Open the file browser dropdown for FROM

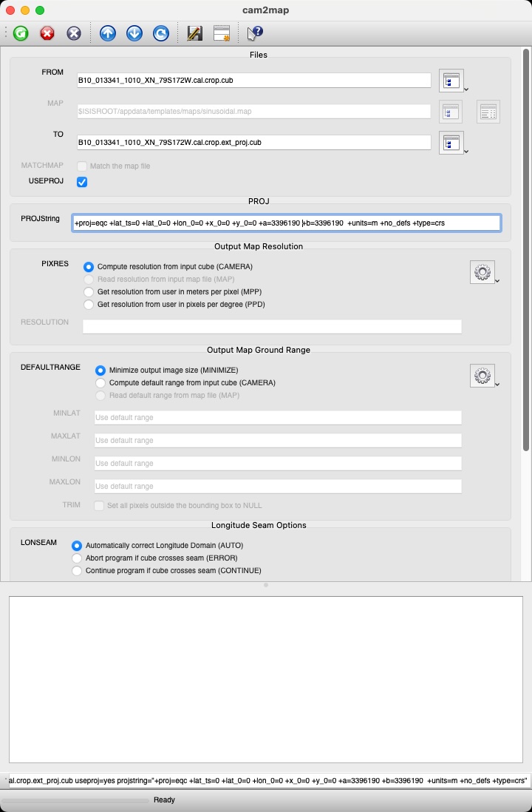[x=451, y=81]
